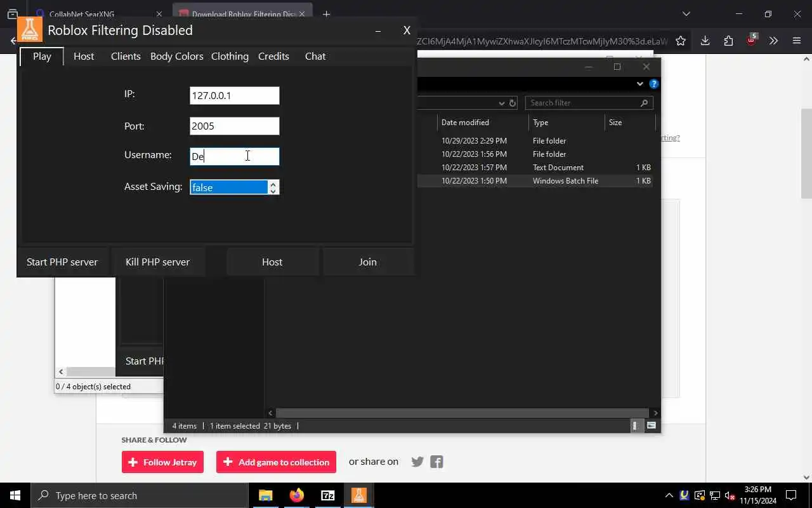Open the Firefox hamburger menu

pos(797,41)
